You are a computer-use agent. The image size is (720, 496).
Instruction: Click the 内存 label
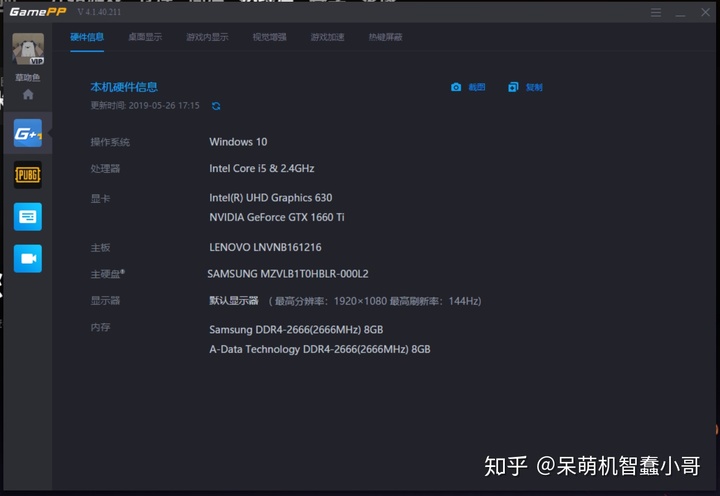click(100, 327)
